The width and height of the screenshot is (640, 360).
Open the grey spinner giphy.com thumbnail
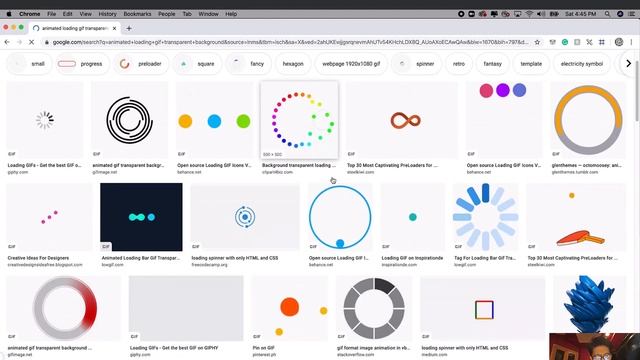(x=44, y=120)
